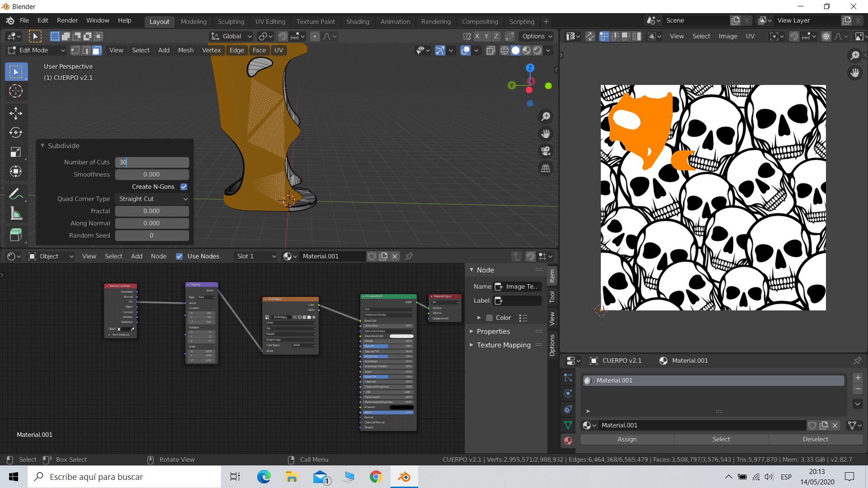
Task: Toggle camera view in viewport
Action: tap(546, 151)
